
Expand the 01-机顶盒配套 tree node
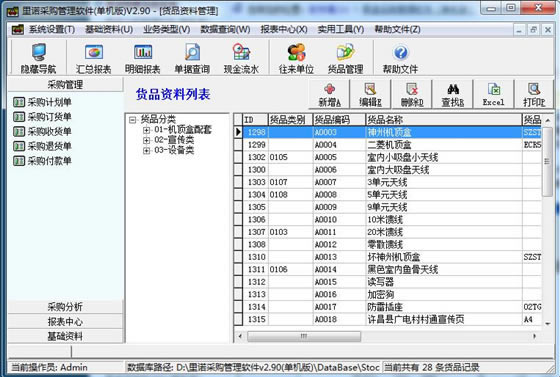[x=146, y=130]
